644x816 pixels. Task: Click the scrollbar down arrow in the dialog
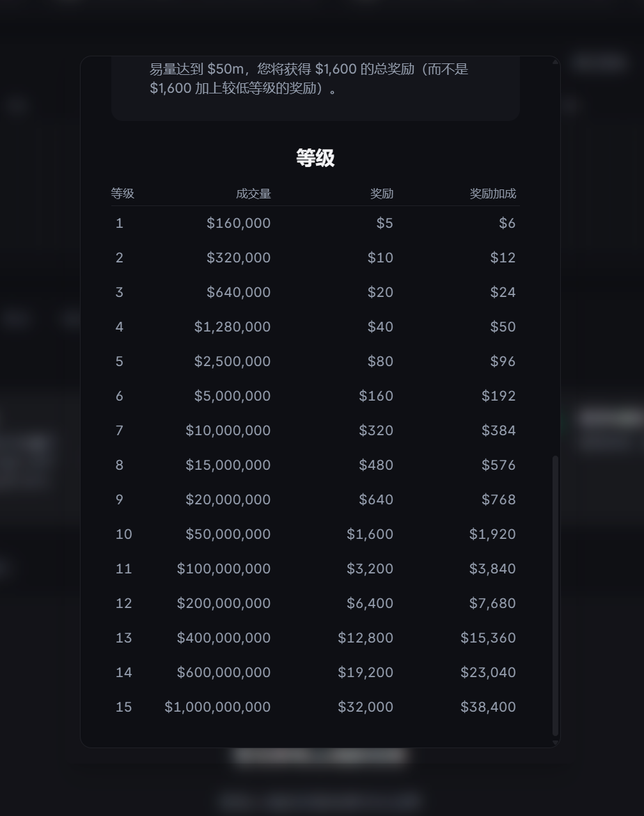point(555,742)
